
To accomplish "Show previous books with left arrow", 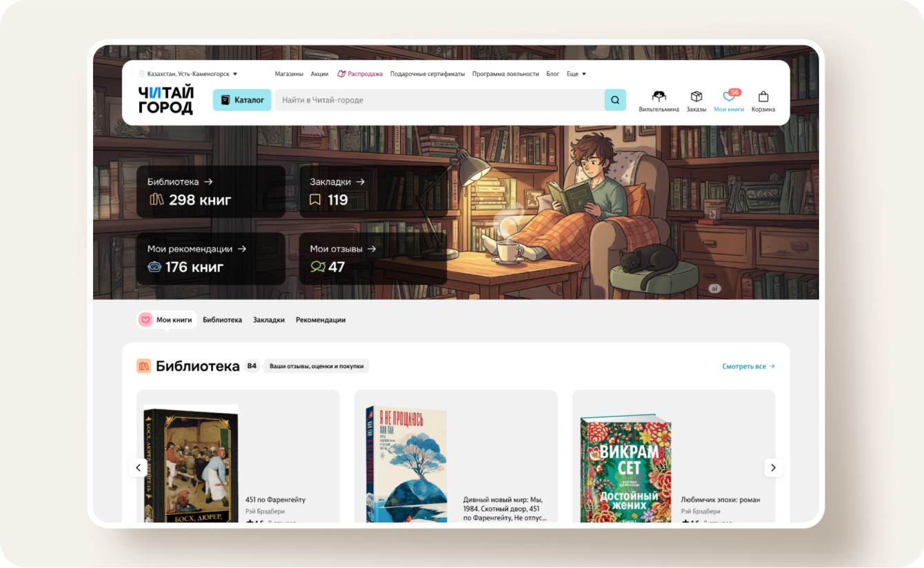I will pyautogui.click(x=138, y=467).
